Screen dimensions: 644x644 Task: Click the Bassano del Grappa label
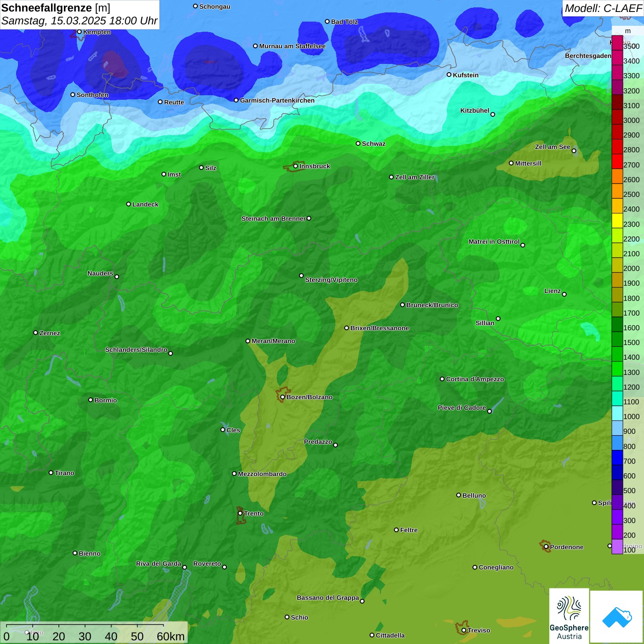(328, 598)
